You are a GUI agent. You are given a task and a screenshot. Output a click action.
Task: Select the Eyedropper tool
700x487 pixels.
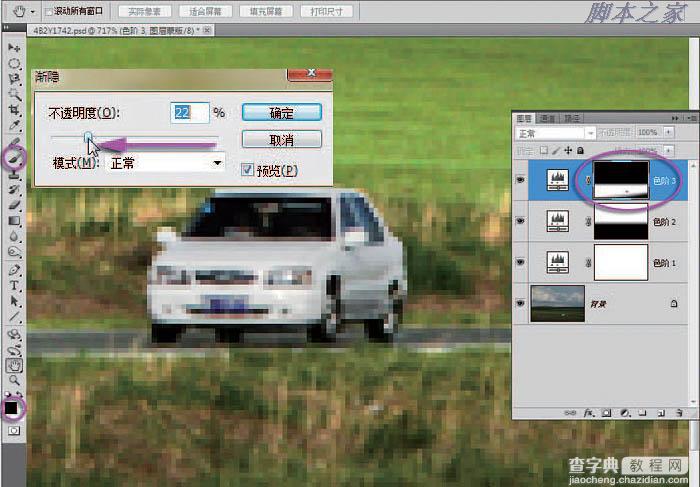pos(14,126)
